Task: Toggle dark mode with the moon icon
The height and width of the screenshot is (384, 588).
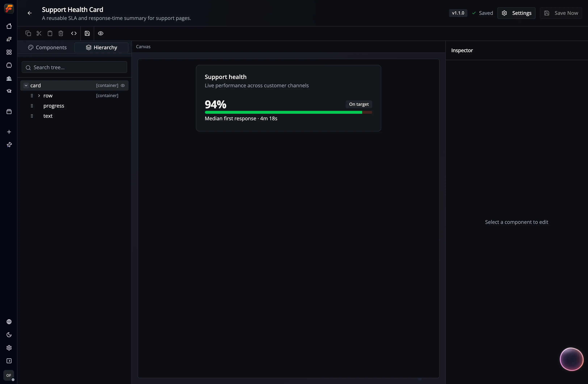Action: (9, 335)
